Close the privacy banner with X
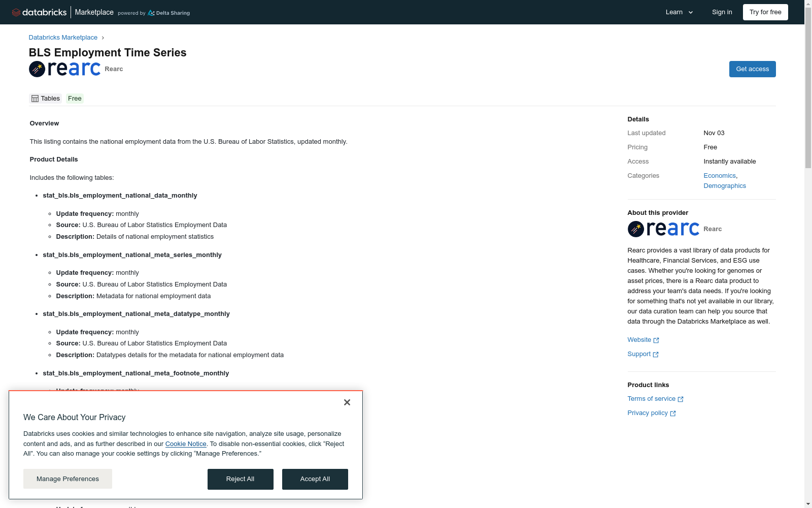The width and height of the screenshot is (812, 508). (347, 402)
